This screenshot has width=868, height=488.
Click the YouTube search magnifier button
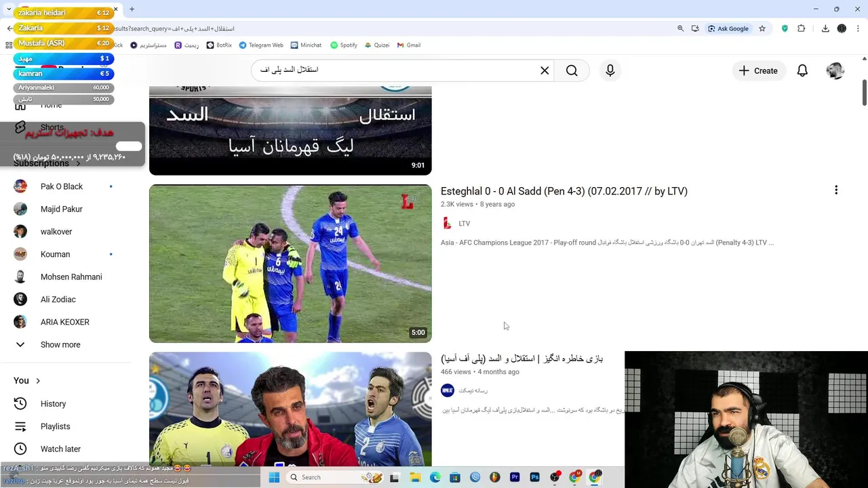[572, 70]
